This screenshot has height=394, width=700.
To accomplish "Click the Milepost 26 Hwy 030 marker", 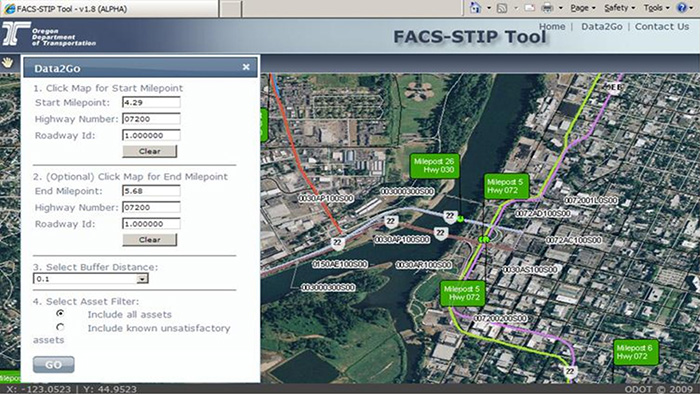I will coord(434,166).
